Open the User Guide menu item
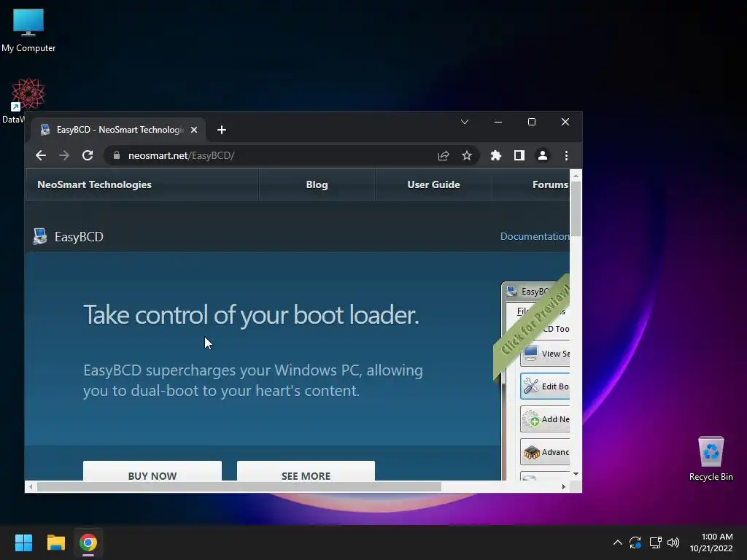The width and height of the screenshot is (747, 560). tap(433, 184)
